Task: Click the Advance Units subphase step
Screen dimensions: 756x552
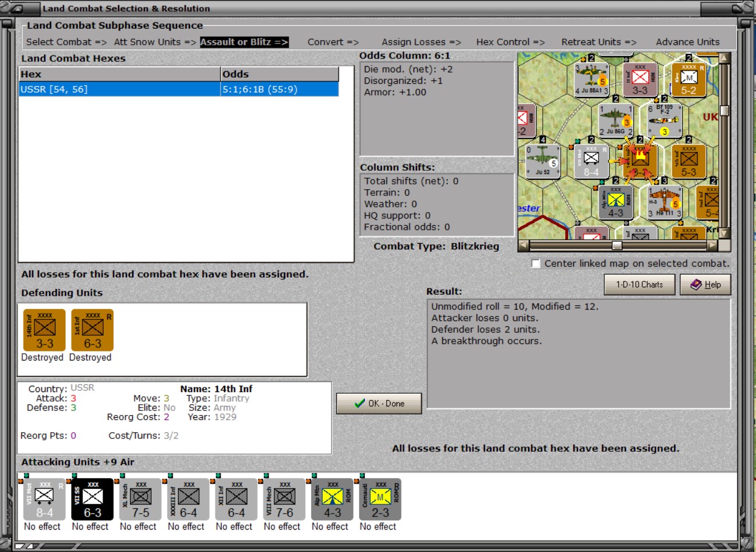Action: coord(688,42)
